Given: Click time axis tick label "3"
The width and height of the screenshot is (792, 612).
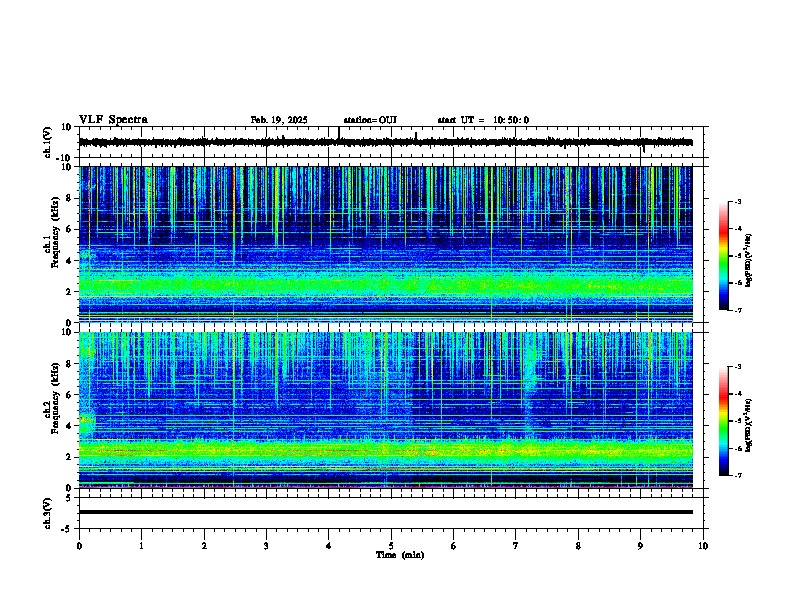Looking at the screenshot, I should (266, 546).
